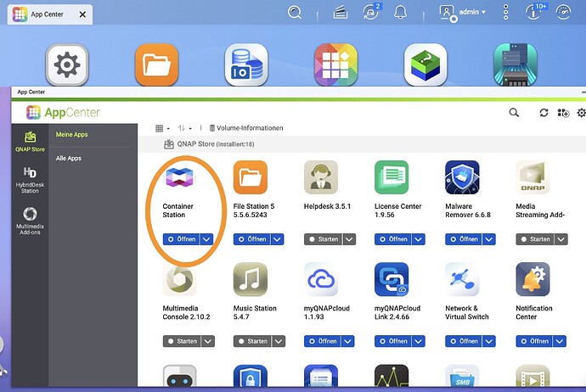Click Notification Center app icon
The height and width of the screenshot is (392, 586).
[x=533, y=279]
